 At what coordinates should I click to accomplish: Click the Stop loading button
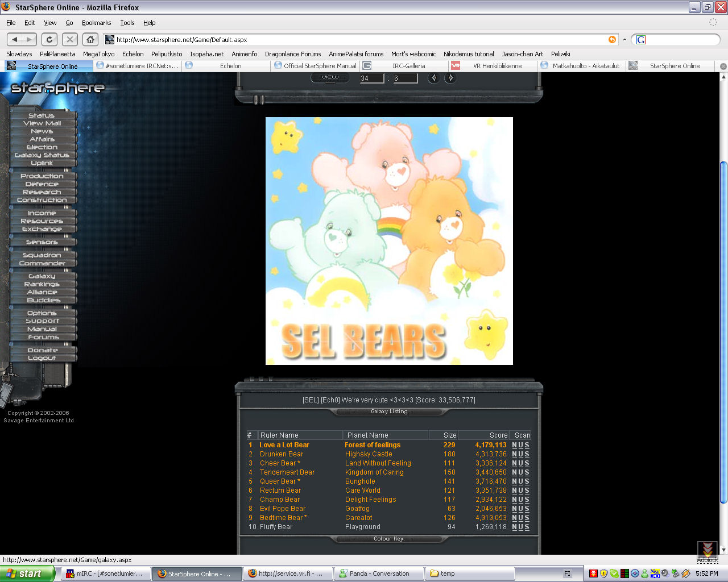70,39
